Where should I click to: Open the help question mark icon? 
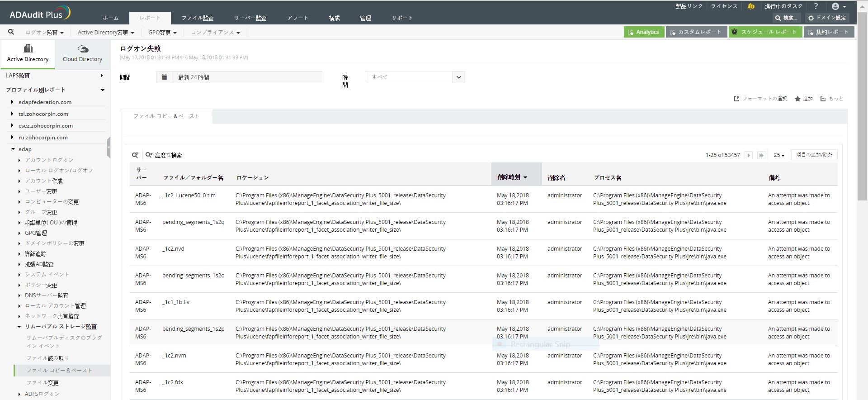pyautogui.click(x=816, y=6)
